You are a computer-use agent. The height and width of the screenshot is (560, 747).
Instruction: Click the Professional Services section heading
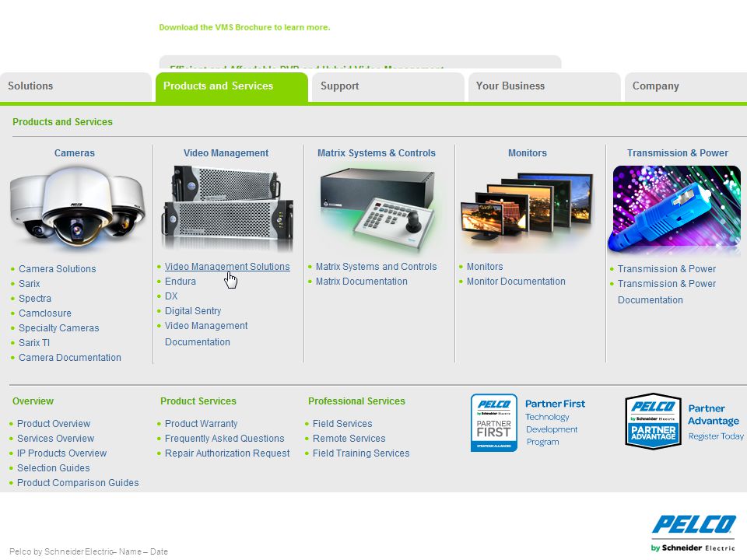pos(356,401)
